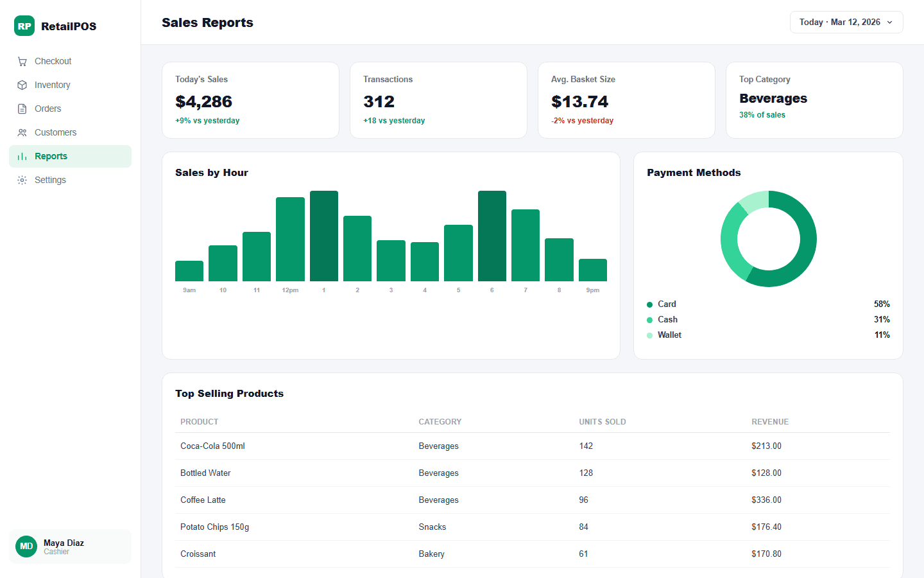Click the Card legend color dot
924x578 pixels.
(650, 305)
